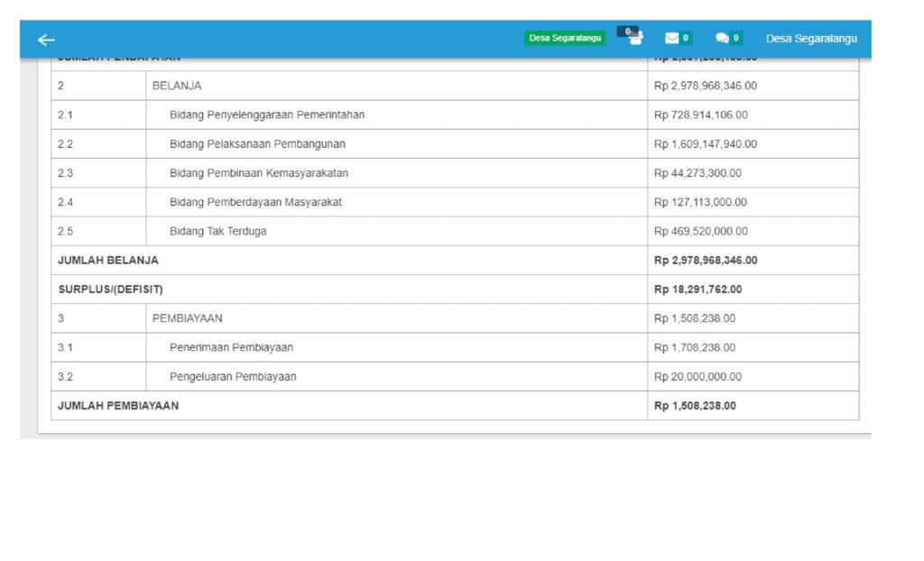Click the Rp 18,291,762.00 surplus amount
The width and height of the screenshot is (924, 561).
click(706, 290)
